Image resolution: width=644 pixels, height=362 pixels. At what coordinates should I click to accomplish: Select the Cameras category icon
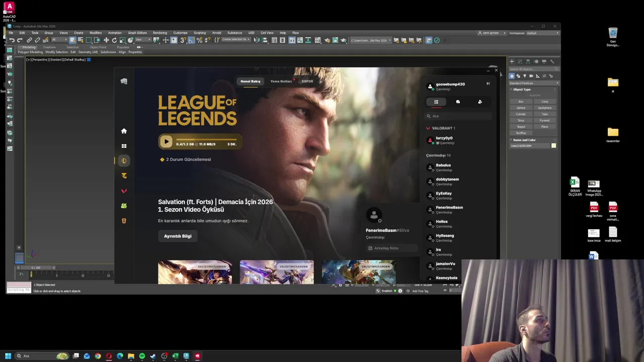(531, 76)
